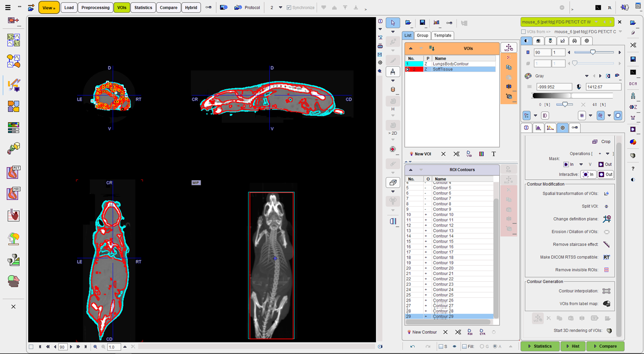Start 3D rendering of VOIs icon
644x354 pixels.
coord(609,330)
